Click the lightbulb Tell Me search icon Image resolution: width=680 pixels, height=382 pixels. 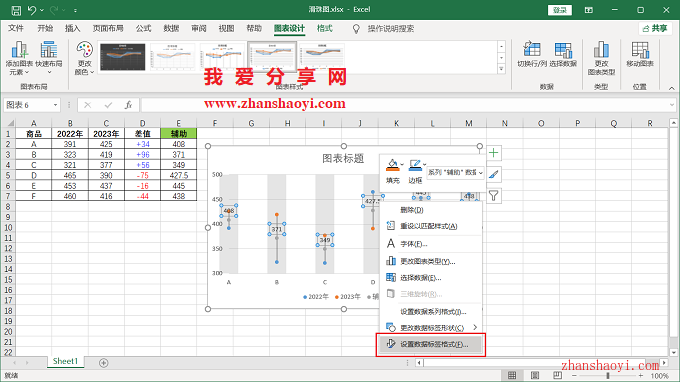[x=356, y=29]
